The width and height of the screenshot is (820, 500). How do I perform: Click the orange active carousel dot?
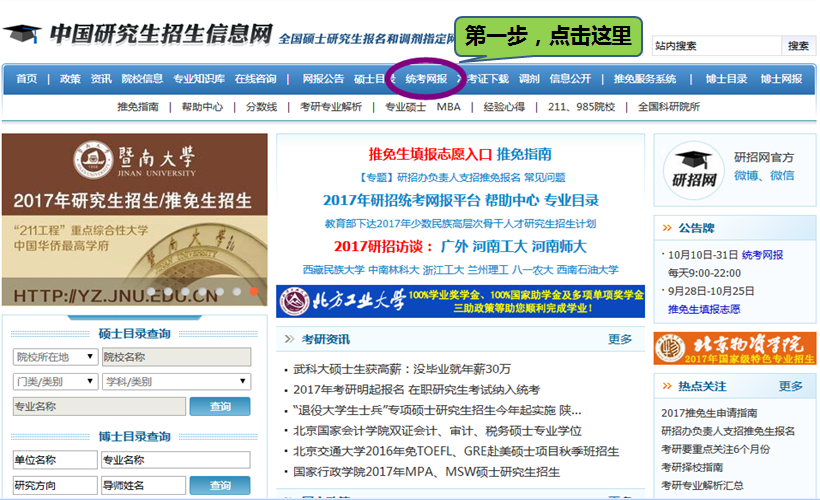(254, 292)
